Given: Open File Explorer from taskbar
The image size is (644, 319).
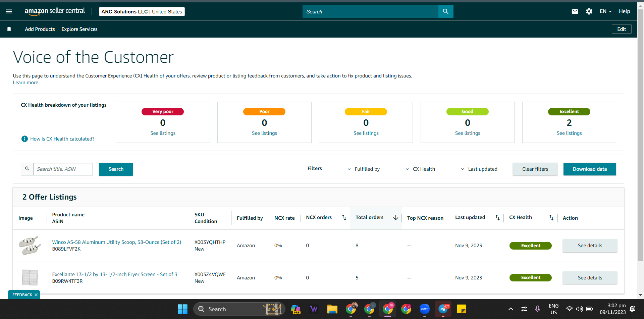Looking at the screenshot, I should (x=332, y=309).
